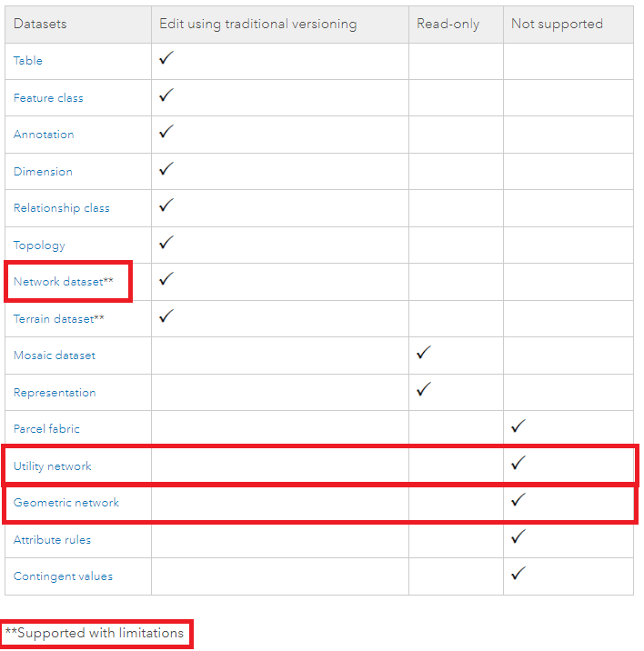
Task: Click the Not supported checkmark for Contingent values
Action: pos(518,574)
